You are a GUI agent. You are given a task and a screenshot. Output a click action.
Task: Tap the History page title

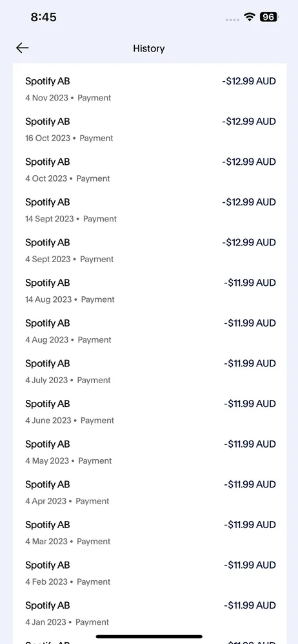[x=148, y=48]
